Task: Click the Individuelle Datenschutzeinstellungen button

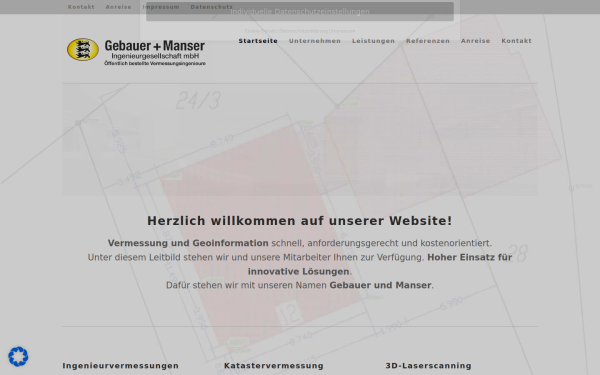Action: (x=300, y=11)
